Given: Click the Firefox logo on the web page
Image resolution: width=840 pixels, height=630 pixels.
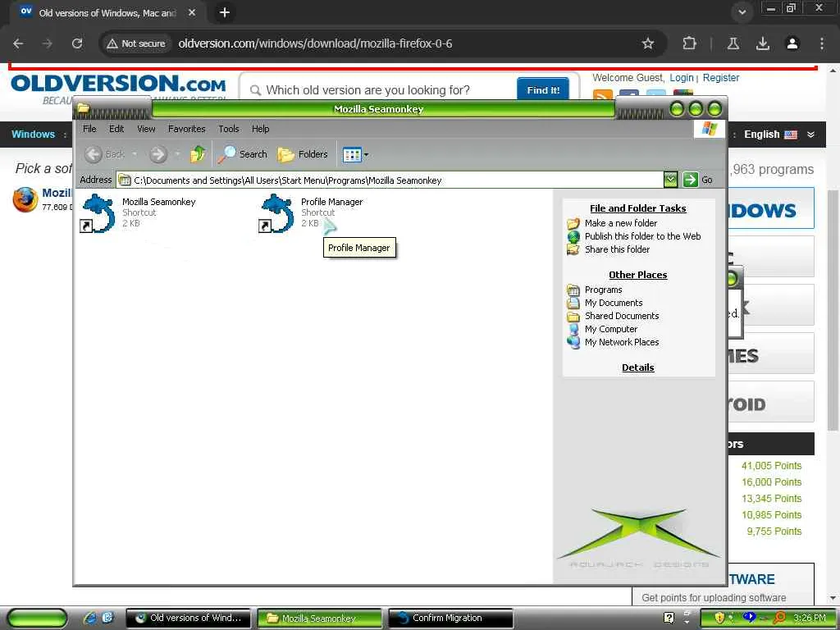Looking at the screenshot, I should pyautogui.click(x=25, y=199).
